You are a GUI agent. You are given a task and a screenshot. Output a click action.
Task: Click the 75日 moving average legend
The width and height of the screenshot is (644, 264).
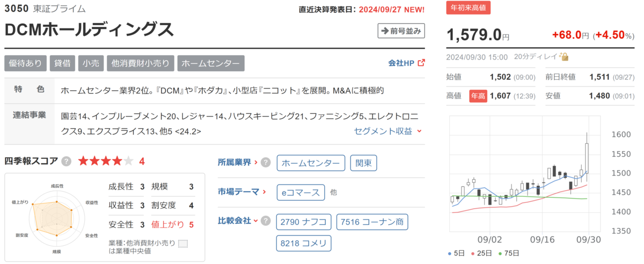pos(510,253)
